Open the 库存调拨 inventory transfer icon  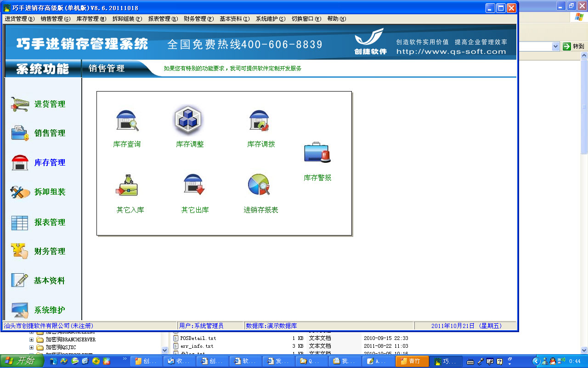(260, 121)
